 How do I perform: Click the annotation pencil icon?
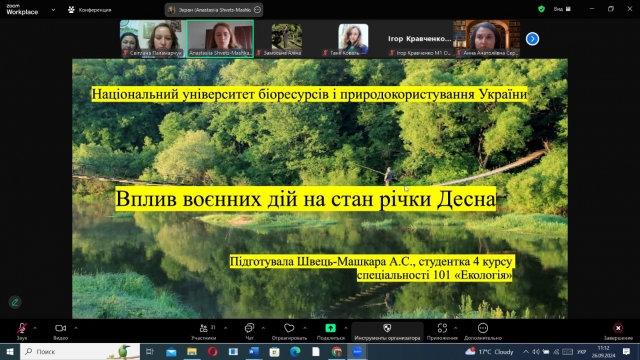(15, 302)
